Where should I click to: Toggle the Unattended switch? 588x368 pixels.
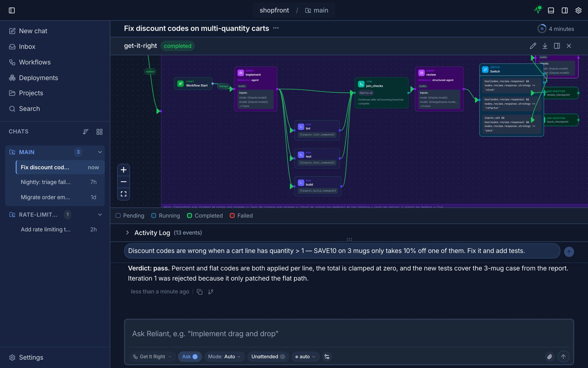(x=268, y=357)
